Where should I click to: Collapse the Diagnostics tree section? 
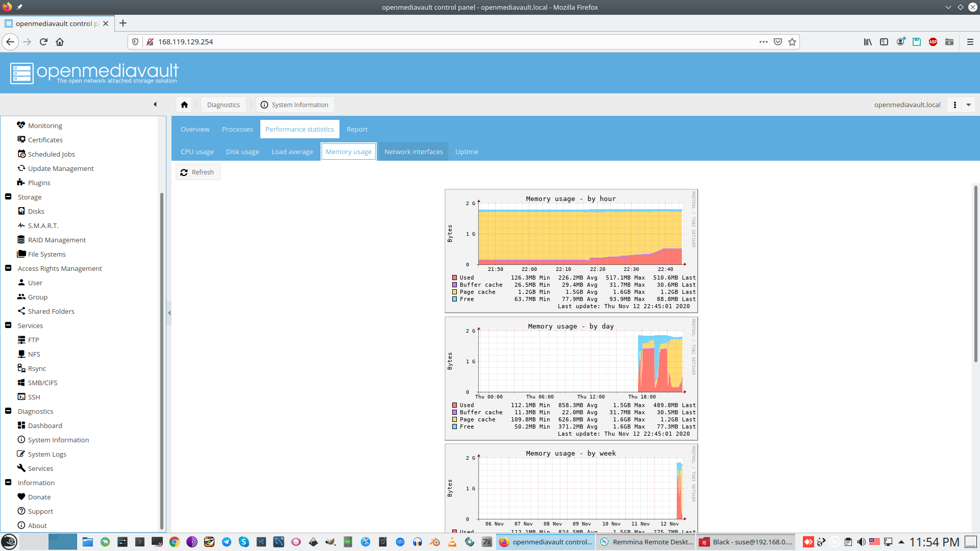[x=8, y=411]
